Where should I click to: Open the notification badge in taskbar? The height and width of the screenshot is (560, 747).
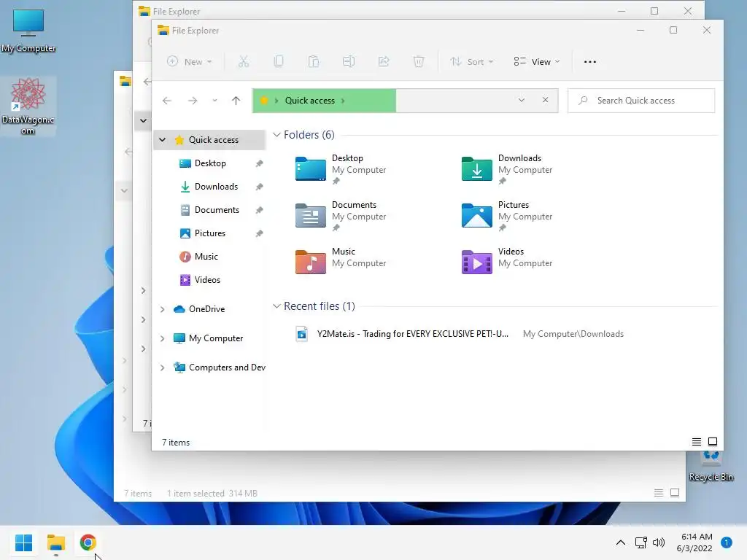tap(726, 542)
